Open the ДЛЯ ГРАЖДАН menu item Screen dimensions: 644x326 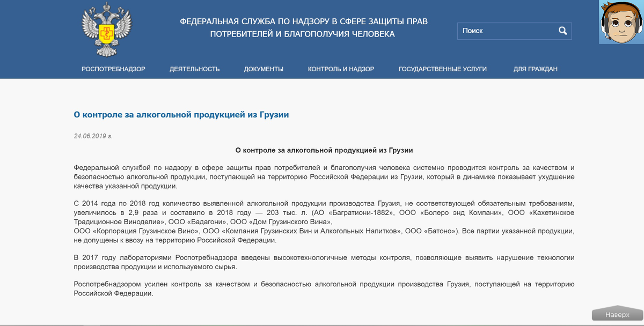[x=535, y=69]
